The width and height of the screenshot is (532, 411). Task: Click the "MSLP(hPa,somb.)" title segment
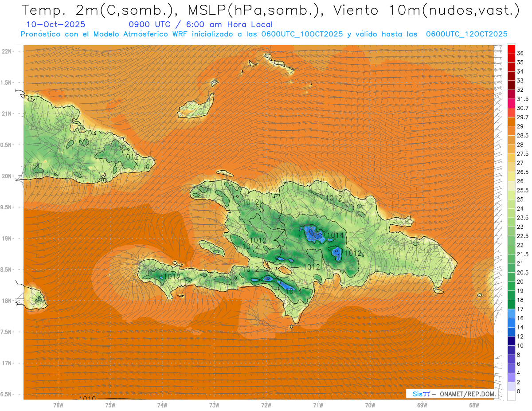click(253, 10)
